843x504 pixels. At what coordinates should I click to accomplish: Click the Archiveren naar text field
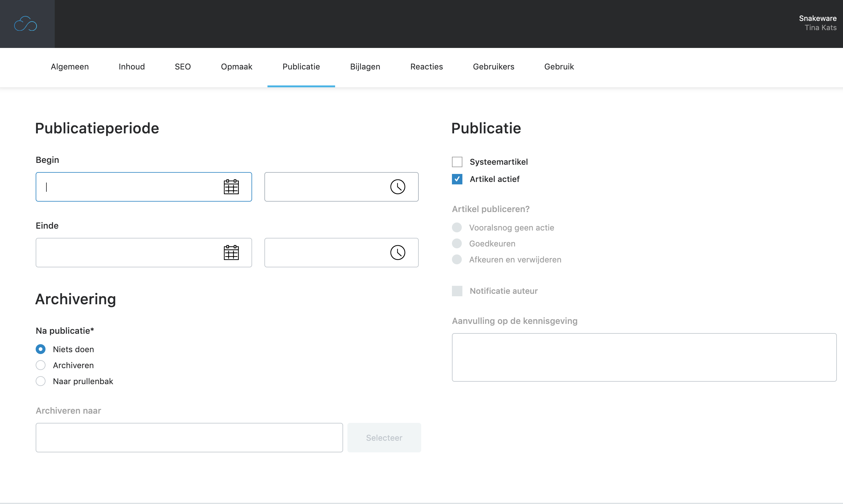point(189,438)
